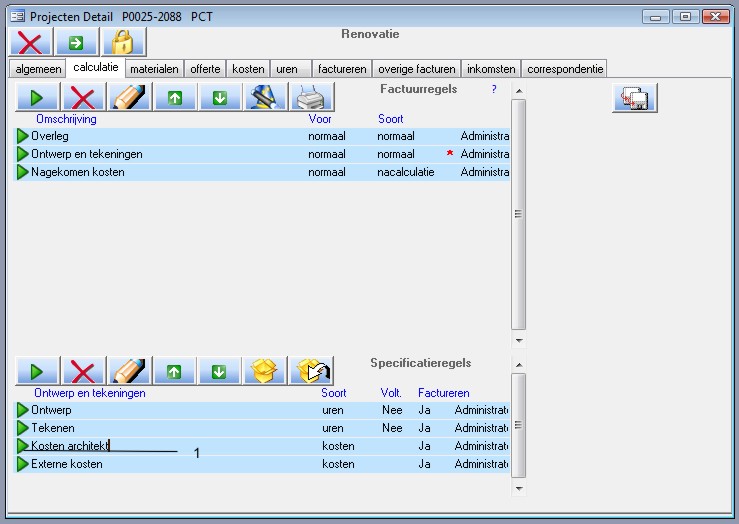Switch to the uren tab
This screenshot has width=739, height=524.
pyautogui.click(x=290, y=69)
